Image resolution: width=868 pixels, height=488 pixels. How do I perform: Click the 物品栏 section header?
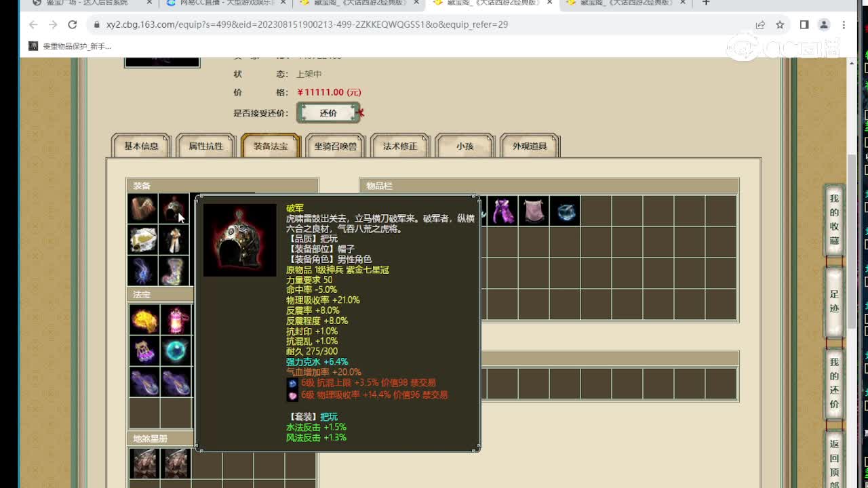point(549,186)
